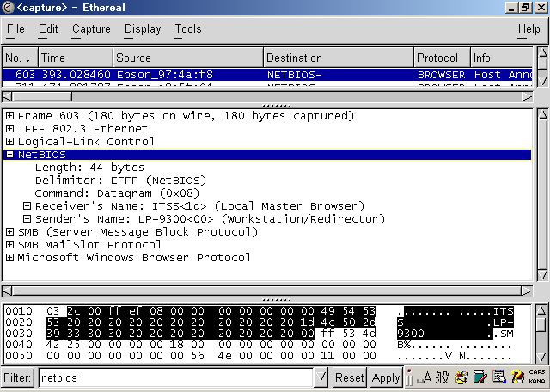Screen dimensions: 550x392
Task: Collapse the NetBIOS tree node
Action: pyautogui.click(x=9, y=155)
